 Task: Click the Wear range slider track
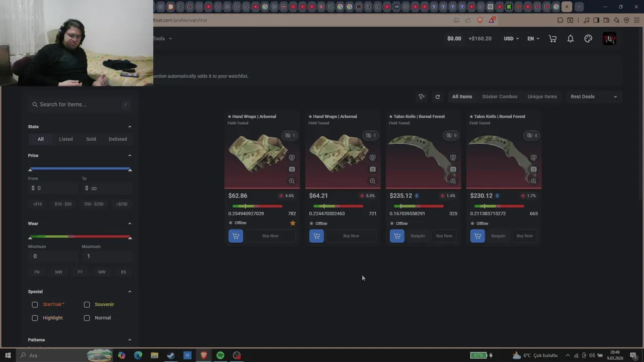[80, 237]
